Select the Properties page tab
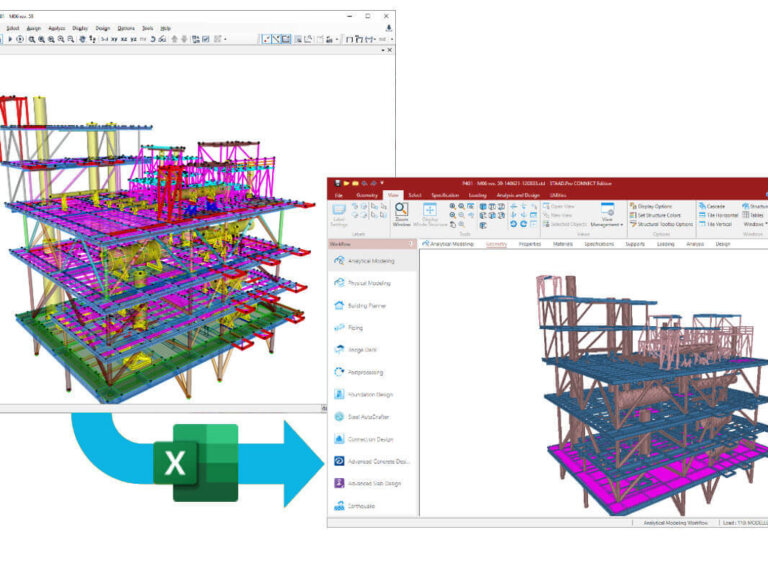 point(530,244)
